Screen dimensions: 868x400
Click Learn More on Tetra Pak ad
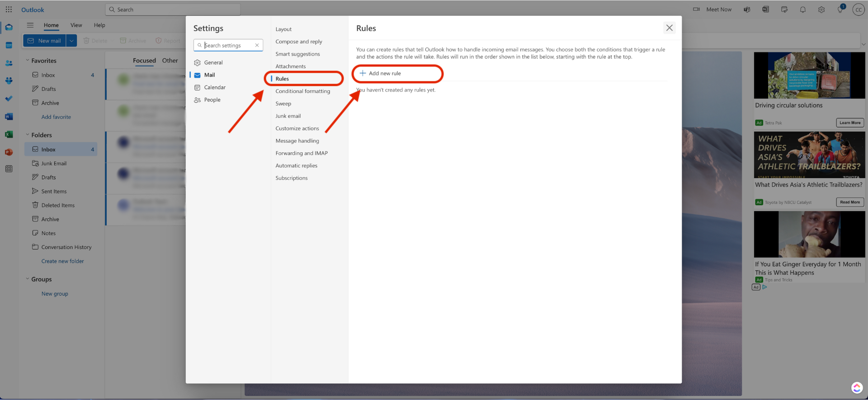point(850,123)
